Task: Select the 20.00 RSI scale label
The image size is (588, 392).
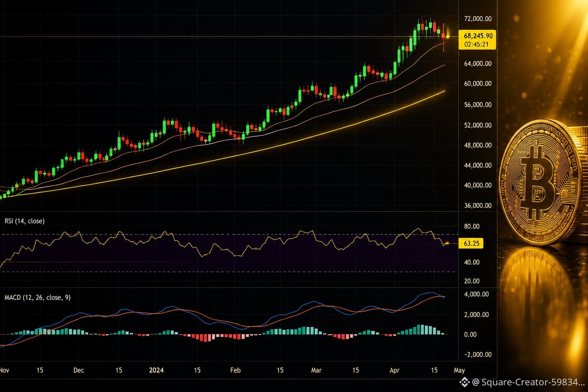Action: [x=472, y=281]
